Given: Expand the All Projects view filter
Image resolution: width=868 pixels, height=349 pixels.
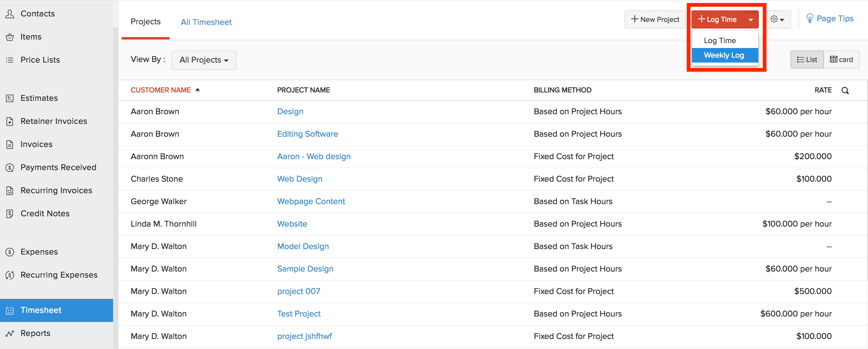Looking at the screenshot, I should tap(203, 60).
